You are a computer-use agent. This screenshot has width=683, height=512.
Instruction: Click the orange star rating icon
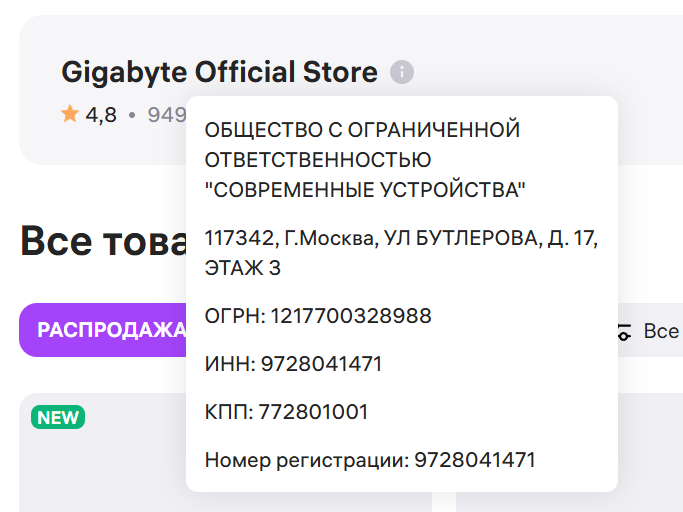[x=70, y=114]
